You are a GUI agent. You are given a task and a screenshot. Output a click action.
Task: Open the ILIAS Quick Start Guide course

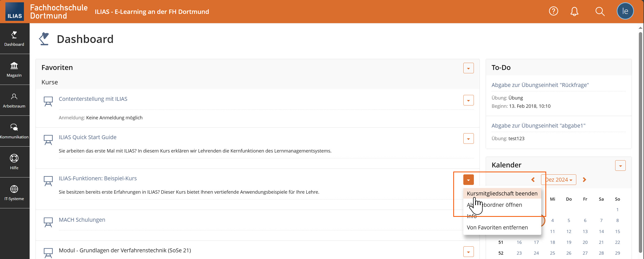pyautogui.click(x=88, y=137)
